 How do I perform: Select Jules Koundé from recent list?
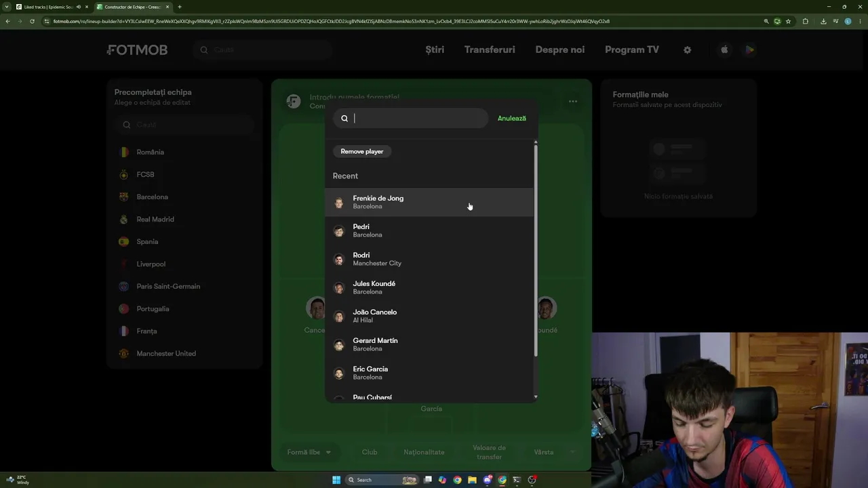coord(430,287)
